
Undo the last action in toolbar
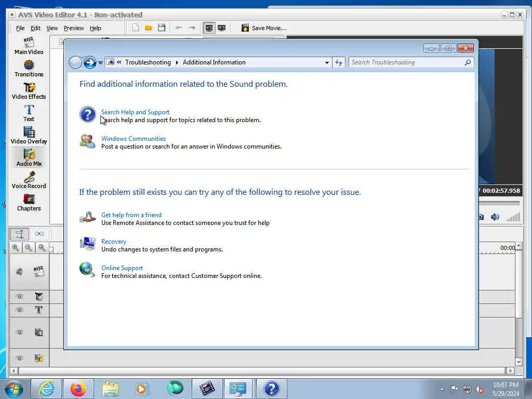pyautogui.click(x=179, y=28)
